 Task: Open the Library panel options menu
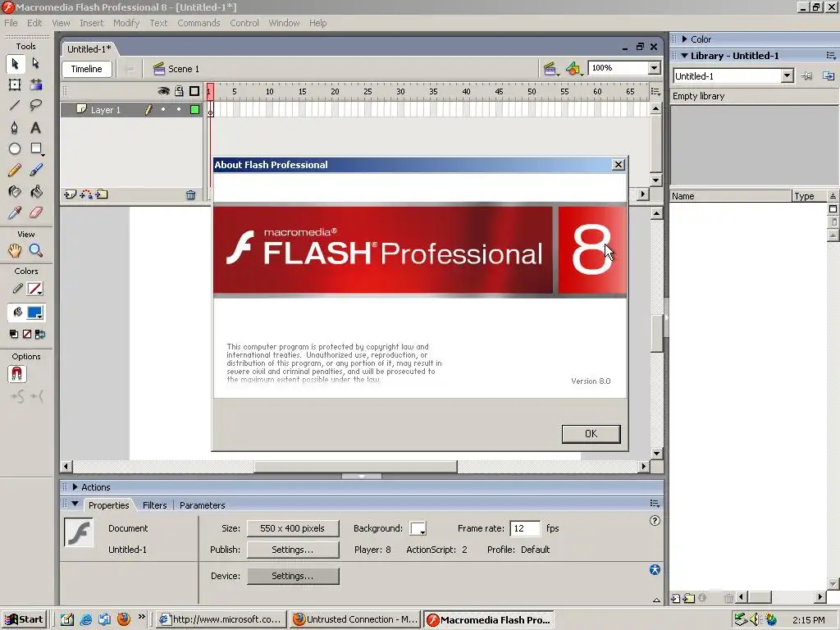click(831, 56)
